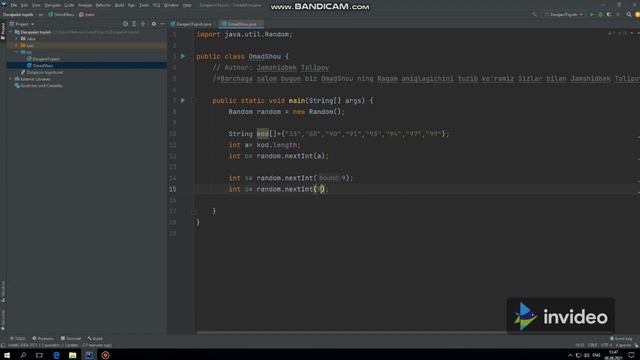
Task: Run class from gutter arrow at line 3
Action: click(183, 56)
